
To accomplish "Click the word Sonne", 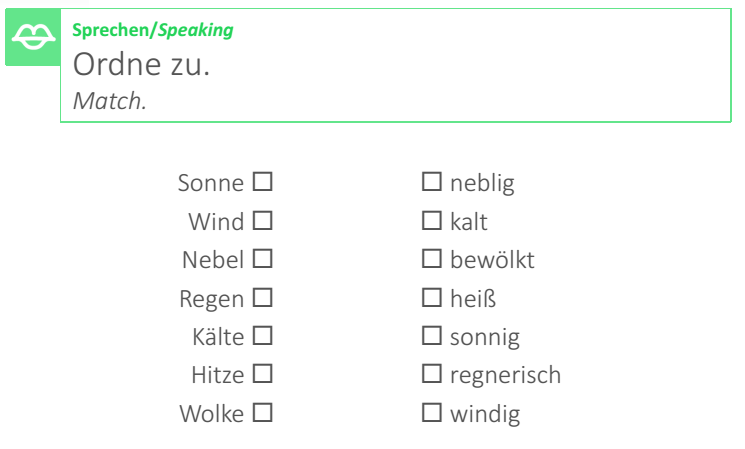I will point(211,184).
